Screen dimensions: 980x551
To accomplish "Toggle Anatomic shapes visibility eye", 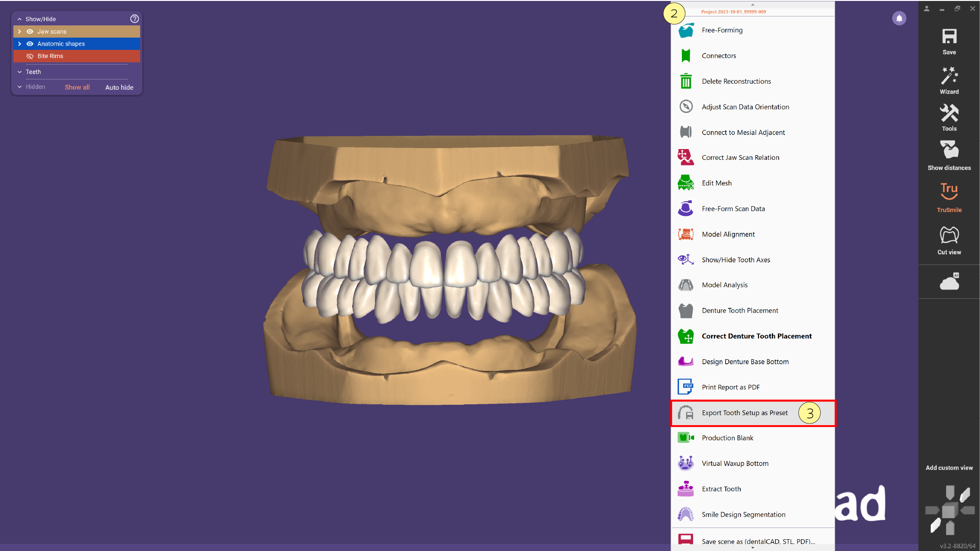I will point(30,44).
